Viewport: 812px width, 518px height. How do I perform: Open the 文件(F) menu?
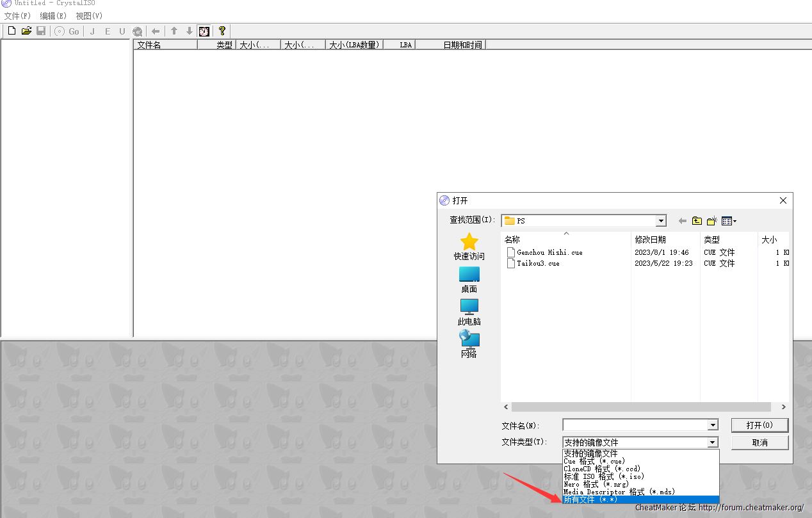[17, 15]
